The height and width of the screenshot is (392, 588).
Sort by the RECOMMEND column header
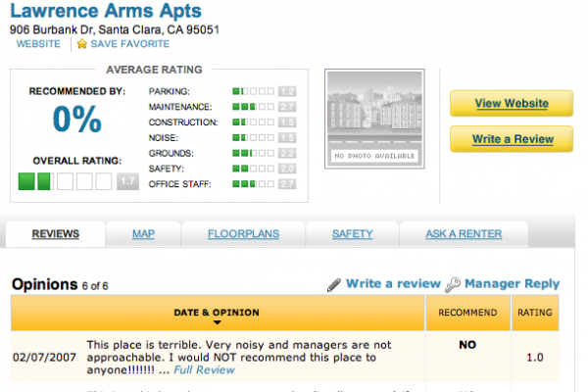466,313
